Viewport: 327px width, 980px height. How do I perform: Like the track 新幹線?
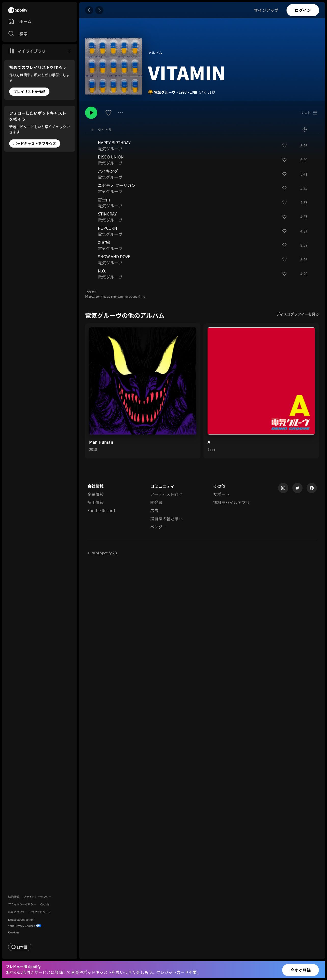(284, 245)
